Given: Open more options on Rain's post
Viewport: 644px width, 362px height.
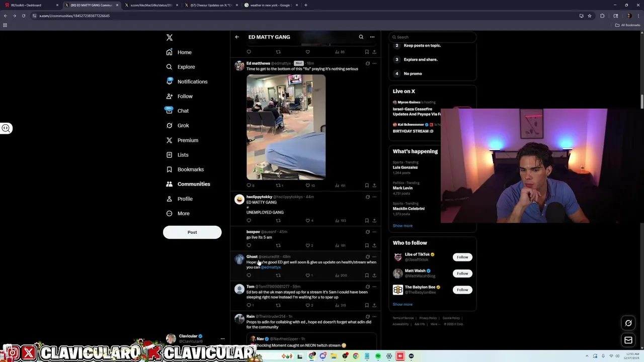Looking at the screenshot, I should [374, 317].
